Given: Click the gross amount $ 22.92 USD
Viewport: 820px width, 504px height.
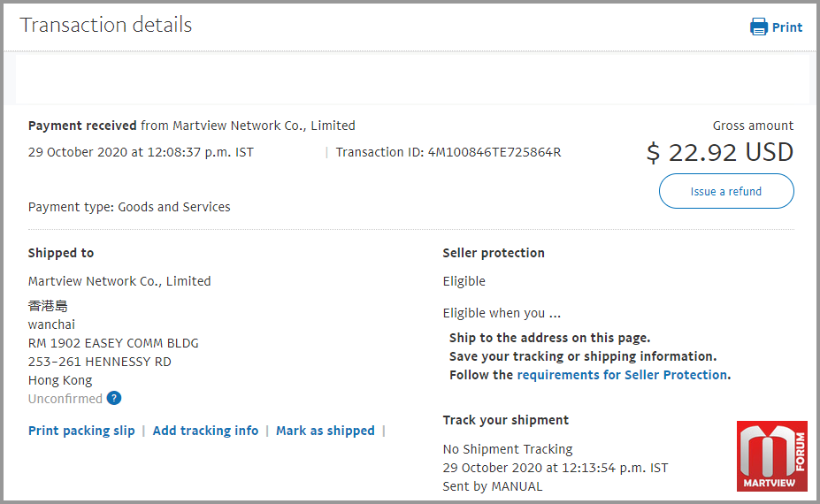Looking at the screenshot, I should (x=720, y=153).
